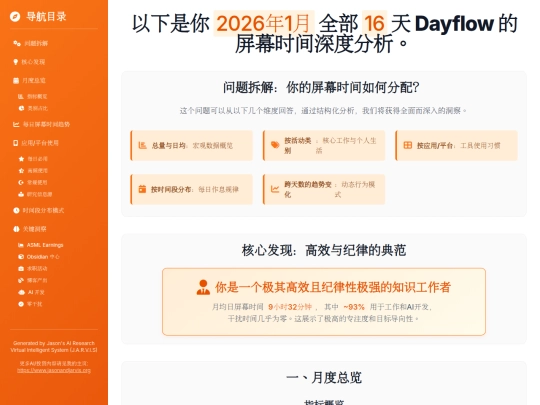This screenshot has height=405, width=540.
Task: Click the 宏观数据概览 description text
Action: click(212, 145)
